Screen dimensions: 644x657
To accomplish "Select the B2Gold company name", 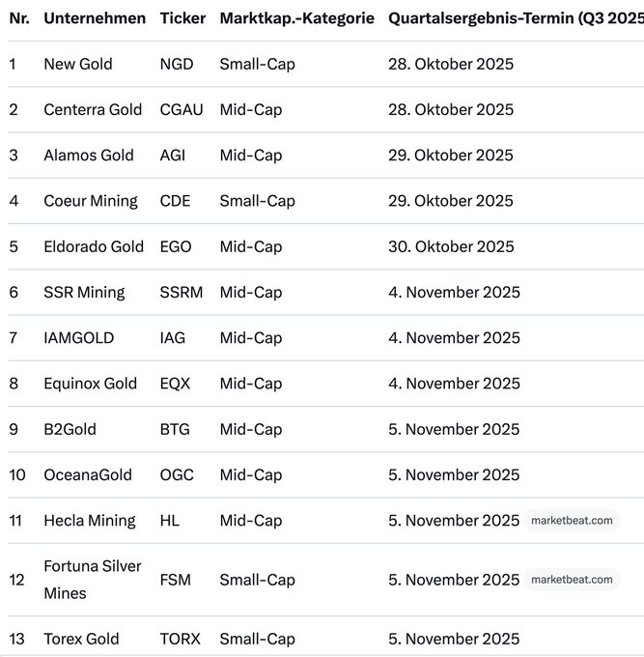I will pos(70,429).
